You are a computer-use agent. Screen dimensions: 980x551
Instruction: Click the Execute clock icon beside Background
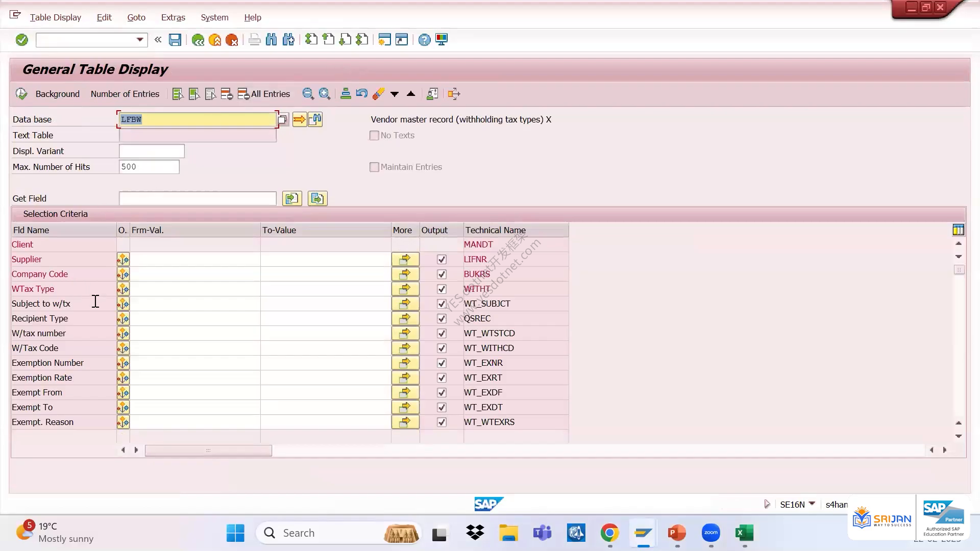point(21,94)
